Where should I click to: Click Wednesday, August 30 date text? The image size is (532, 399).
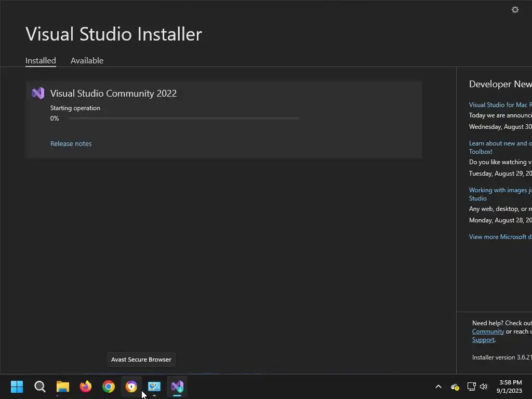click(x=500, y=127)
